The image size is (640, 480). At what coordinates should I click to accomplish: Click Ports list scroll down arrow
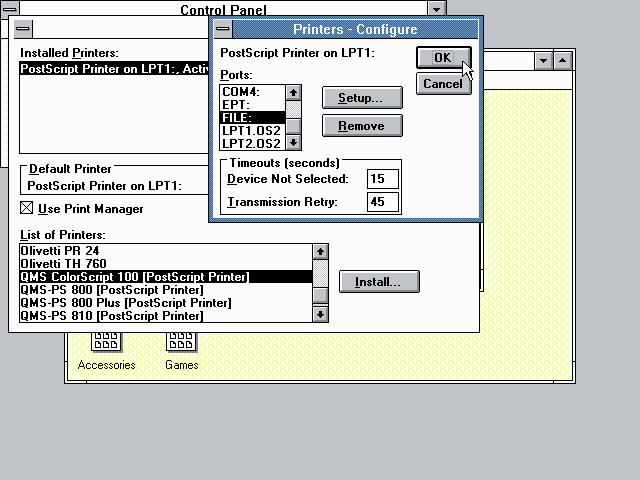[293, 142]
